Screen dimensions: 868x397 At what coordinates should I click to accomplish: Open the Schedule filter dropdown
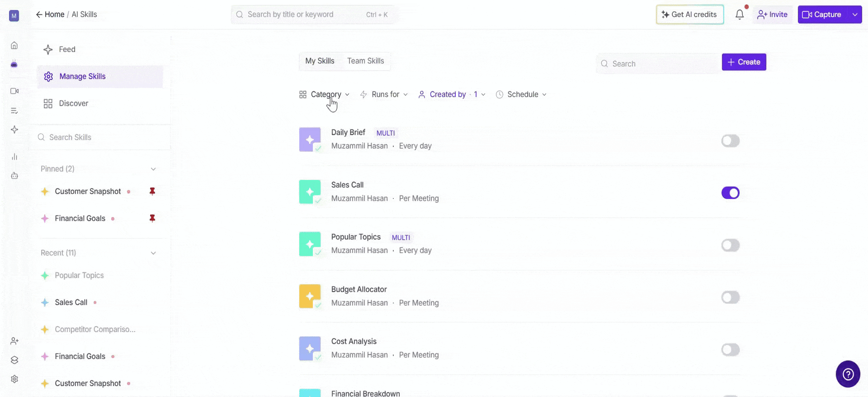click(521, 95)
